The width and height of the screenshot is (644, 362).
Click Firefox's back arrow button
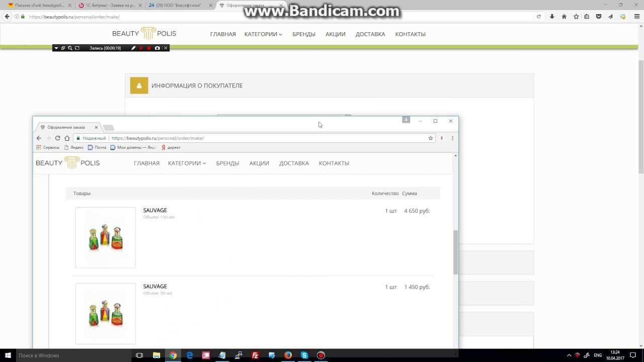[7, 17]
